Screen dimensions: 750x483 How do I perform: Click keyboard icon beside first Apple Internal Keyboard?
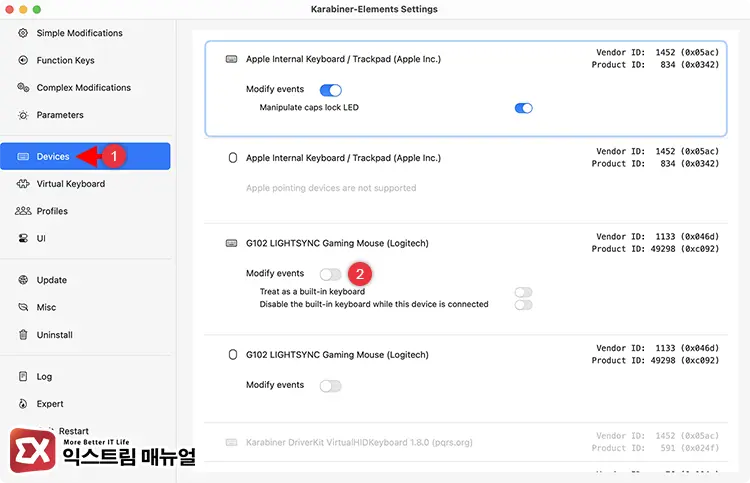pos(232,59)
